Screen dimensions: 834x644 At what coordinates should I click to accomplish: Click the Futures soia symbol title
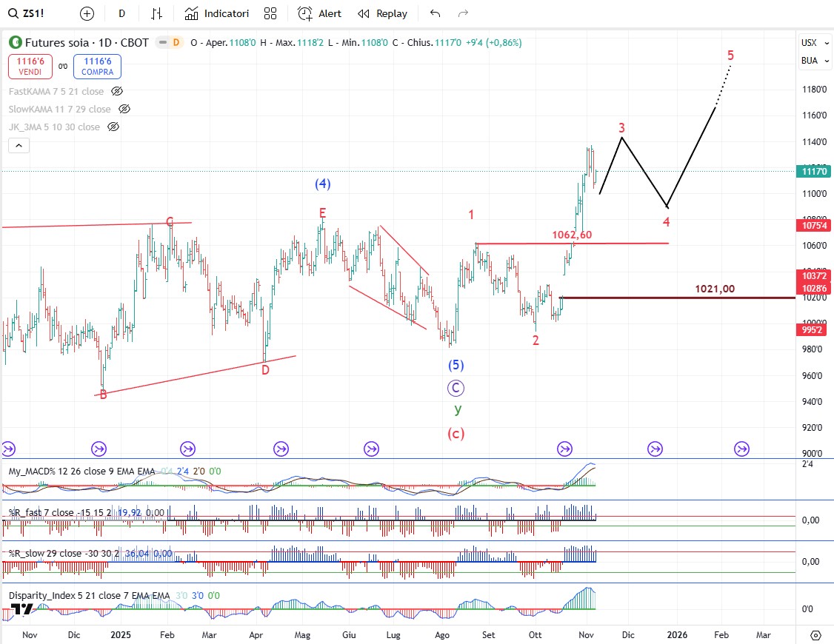click(87, 42)
